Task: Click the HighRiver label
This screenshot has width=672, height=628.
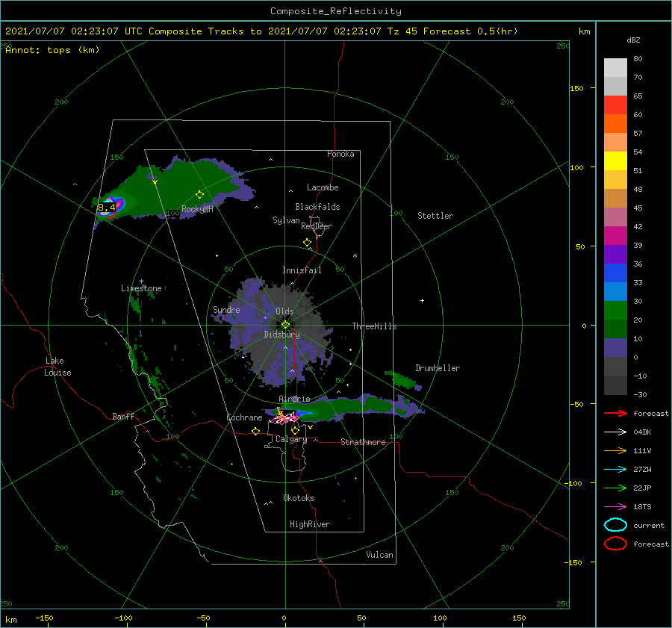Action: tap(310, 524)
